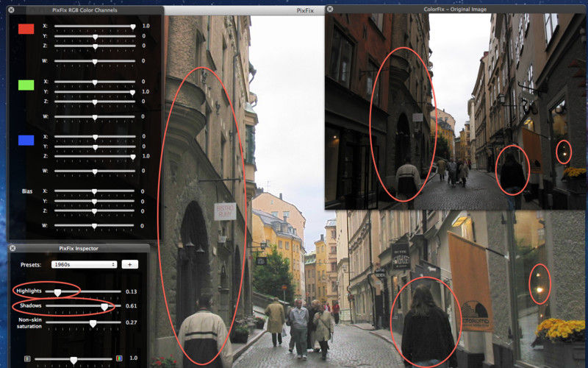The width and height of the screenshot is (588, 368).
Task: Click the PixFix main window title
Action: tap(305, 10)
